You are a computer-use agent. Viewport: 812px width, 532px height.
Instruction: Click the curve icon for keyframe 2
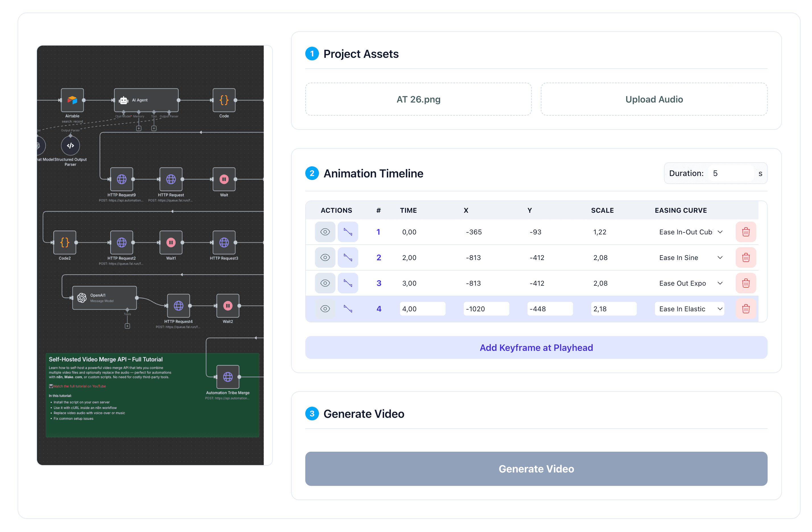coord(348,257)
